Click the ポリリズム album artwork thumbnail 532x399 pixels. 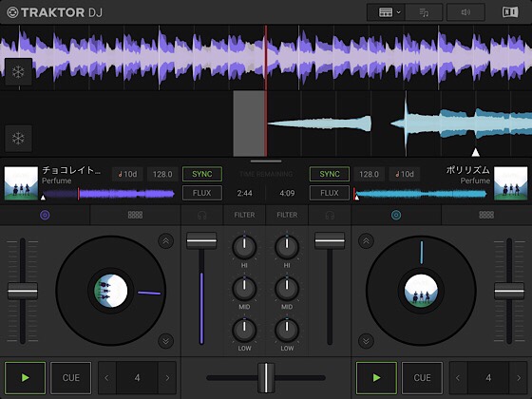coord(511,183)
